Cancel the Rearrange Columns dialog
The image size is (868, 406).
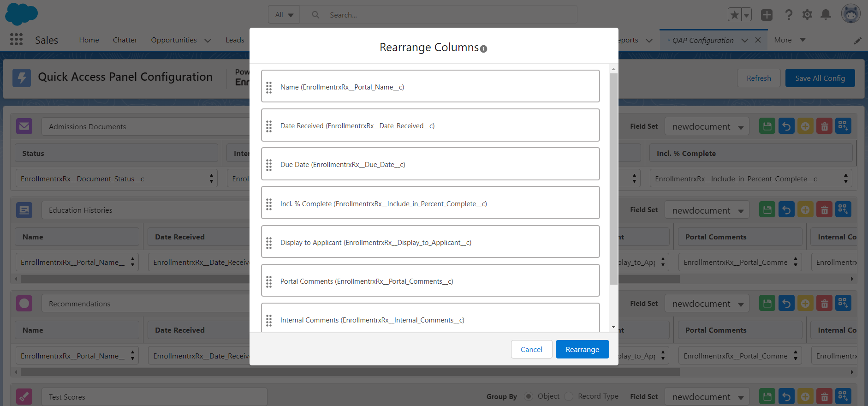click(531, 349)
